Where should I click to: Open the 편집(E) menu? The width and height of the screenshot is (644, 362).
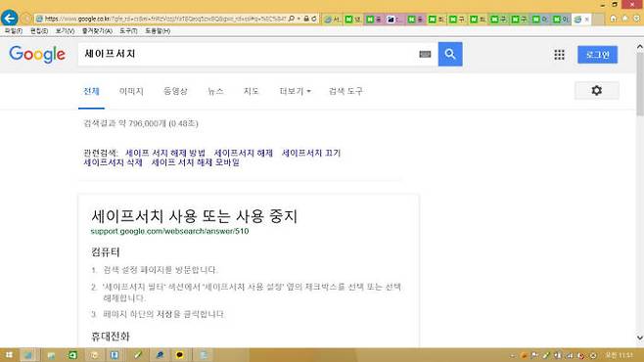(39, 30)
